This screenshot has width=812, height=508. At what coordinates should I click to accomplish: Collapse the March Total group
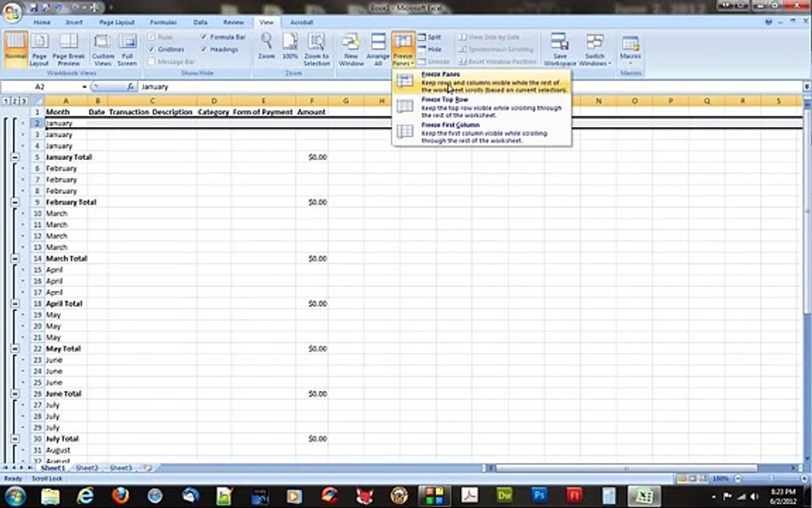click(x=15, y=258)
